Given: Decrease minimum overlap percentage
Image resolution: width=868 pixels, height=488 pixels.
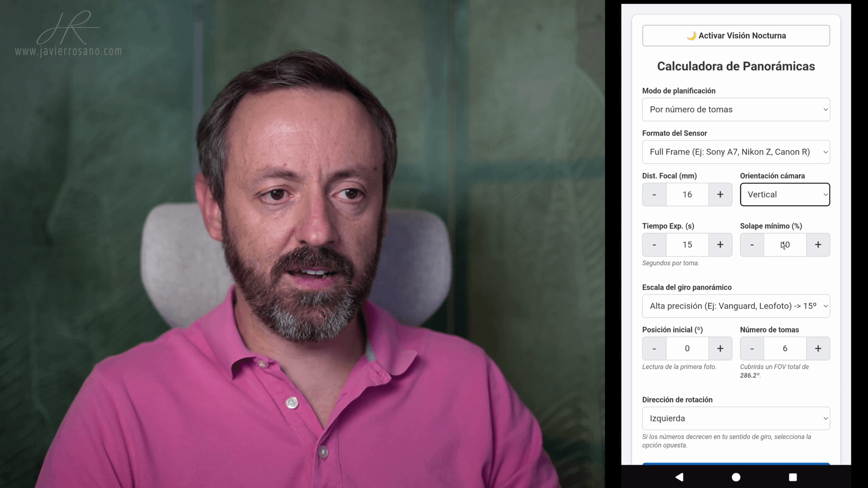Looking at the screenshot, I should pos(752,244).
